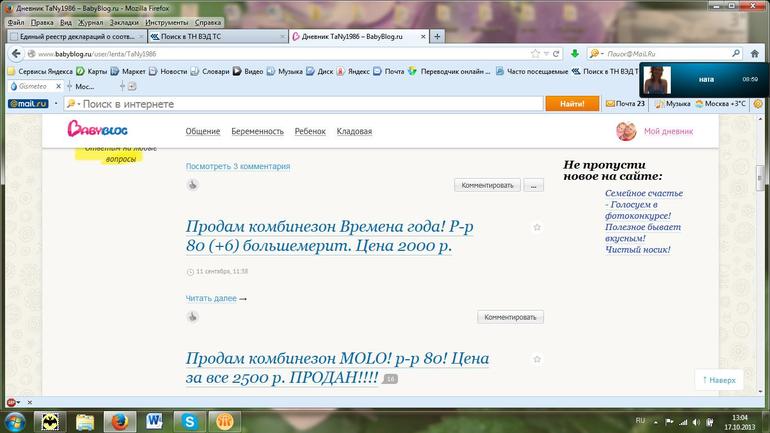
Task: Open Windows Explorer from taskbar
Action: click(84, 421)
